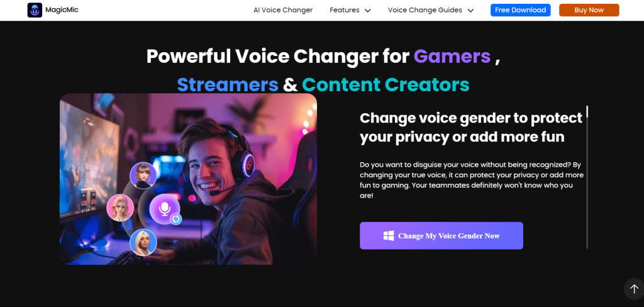Click the scroll-to-top arrow icon
Viewport: 644px width, 307px height.
634,289
